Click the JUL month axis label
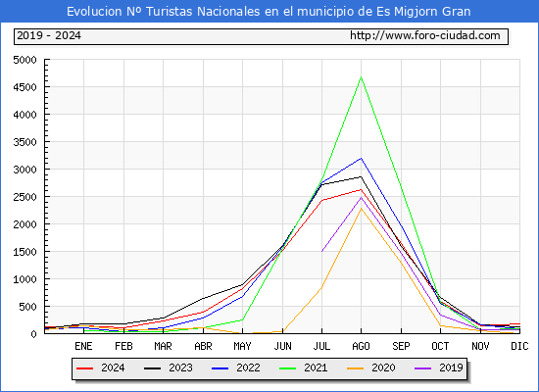The width and height of the screenshot is (539, 392). click(x=321, y=346)
